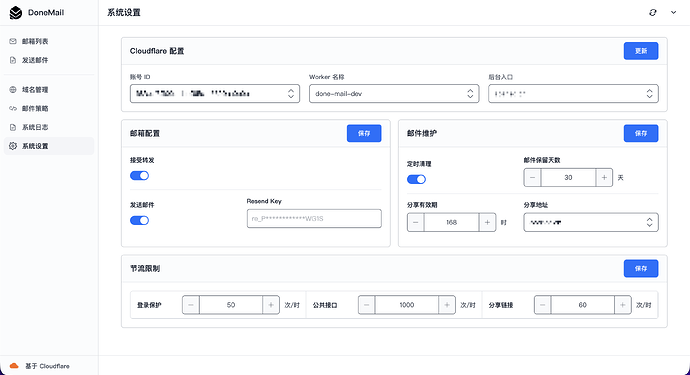Save the 节流限制 section
Image resolution: width=690 pixels, height=375 pixels.
click(x=641, y=268)
